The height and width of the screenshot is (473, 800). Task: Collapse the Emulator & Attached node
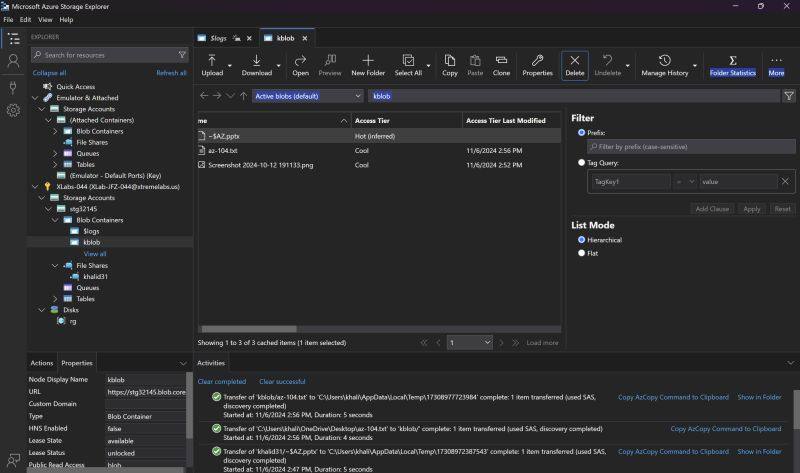coord(35,97)
